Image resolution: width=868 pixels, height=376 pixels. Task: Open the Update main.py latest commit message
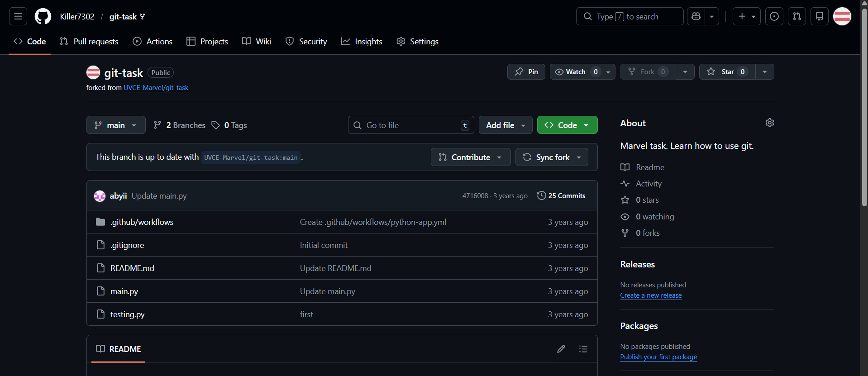click(159, 195)
